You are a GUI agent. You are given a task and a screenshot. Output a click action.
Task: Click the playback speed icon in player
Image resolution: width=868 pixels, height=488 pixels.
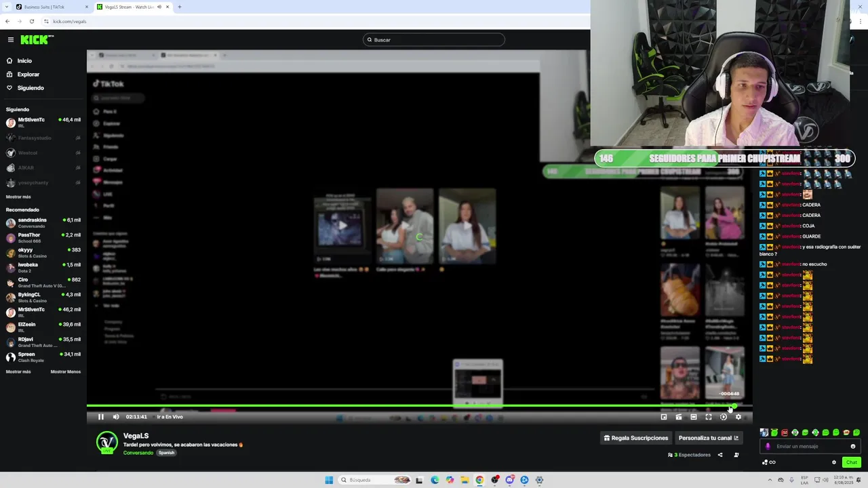[724, 417]
